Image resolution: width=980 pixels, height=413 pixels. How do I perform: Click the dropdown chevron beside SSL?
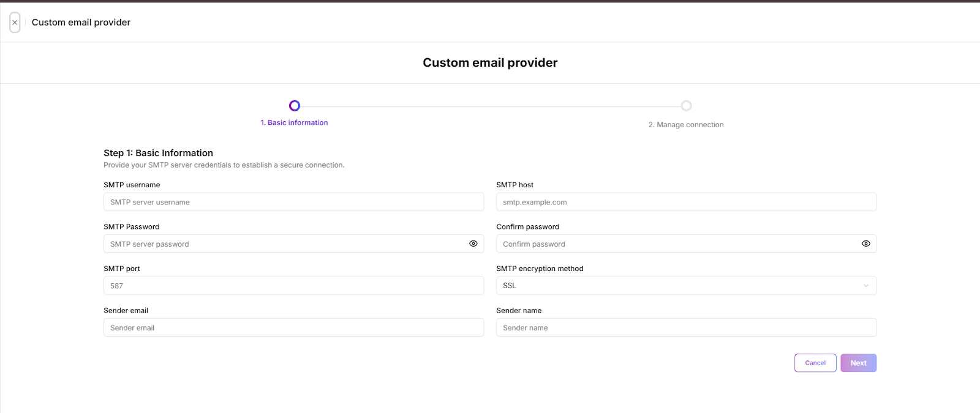click(865, 286)
